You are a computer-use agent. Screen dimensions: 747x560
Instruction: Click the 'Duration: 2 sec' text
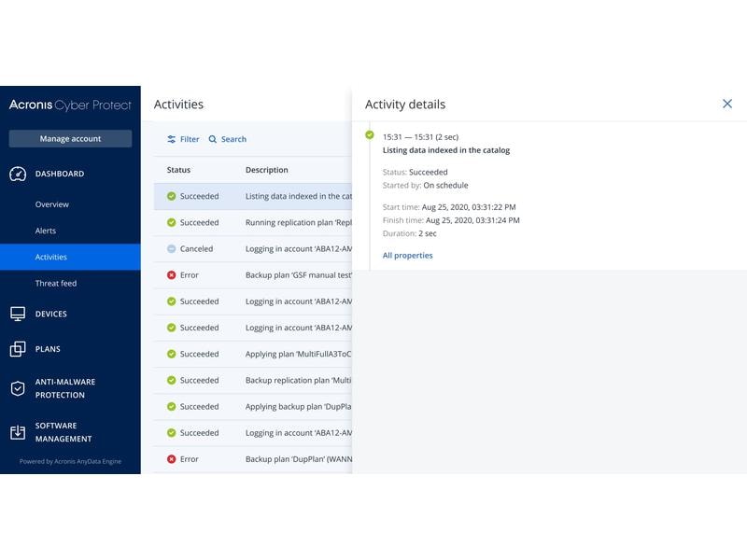click(410, 233)
